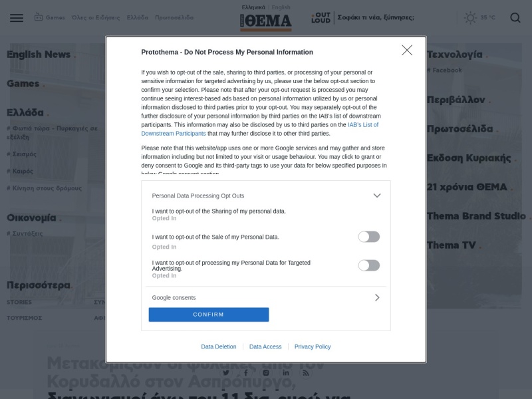Open the hamburger menu icon
532x399 pixels.
pyautogui.click(x=17, y=18)
